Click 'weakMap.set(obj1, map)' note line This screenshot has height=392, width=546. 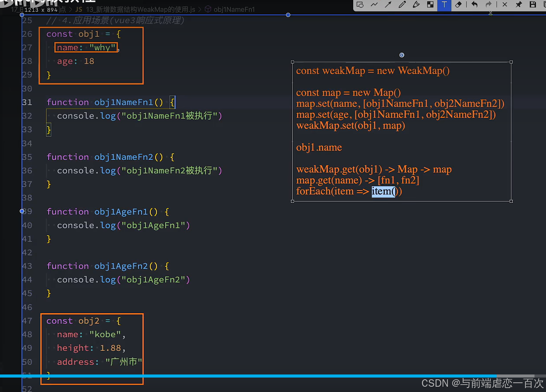pos(351,125)
